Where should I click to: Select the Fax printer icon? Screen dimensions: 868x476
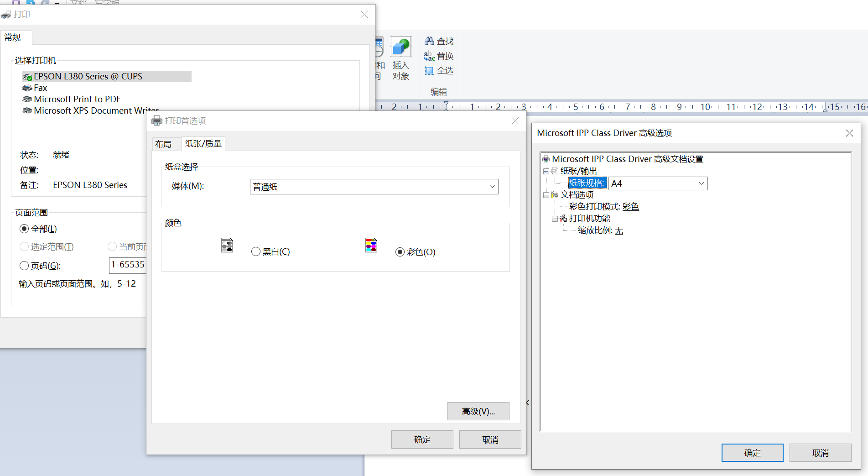(x=27, y=88)
